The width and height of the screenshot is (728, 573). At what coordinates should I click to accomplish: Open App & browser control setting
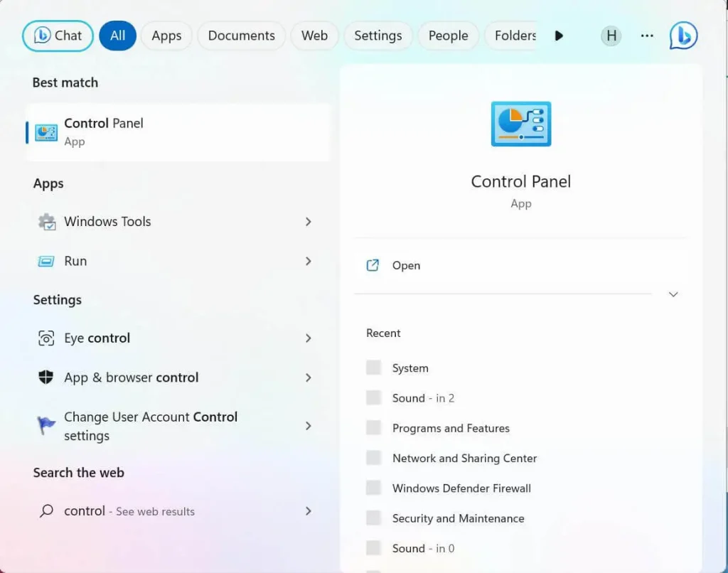[178, 377]
